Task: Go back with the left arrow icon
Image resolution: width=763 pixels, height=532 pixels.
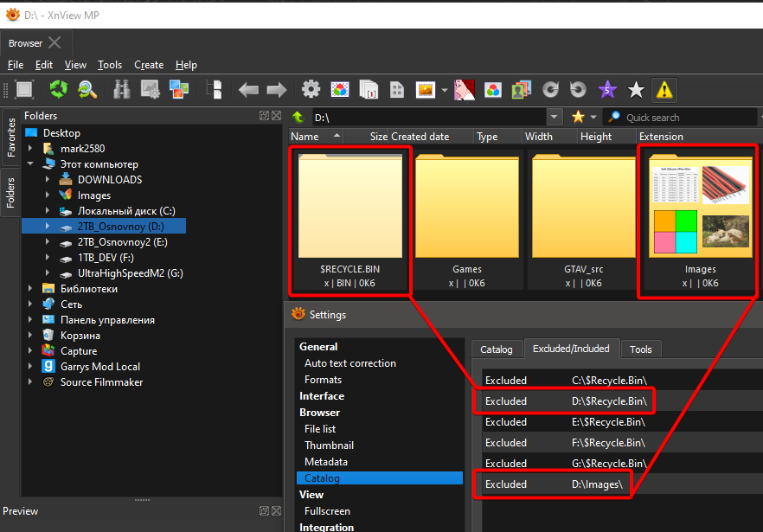Action: [x=249, y=89]
